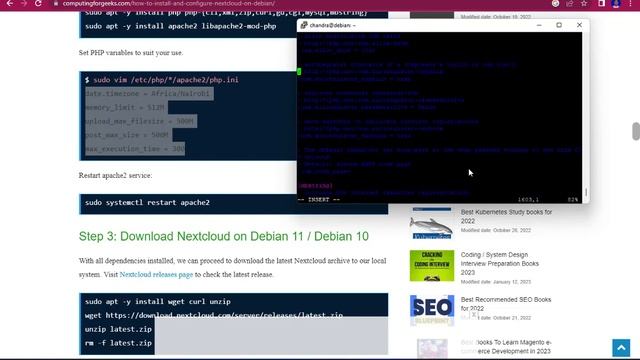
Task: Open the browser profile avatar
Action: tap(616, 3)
